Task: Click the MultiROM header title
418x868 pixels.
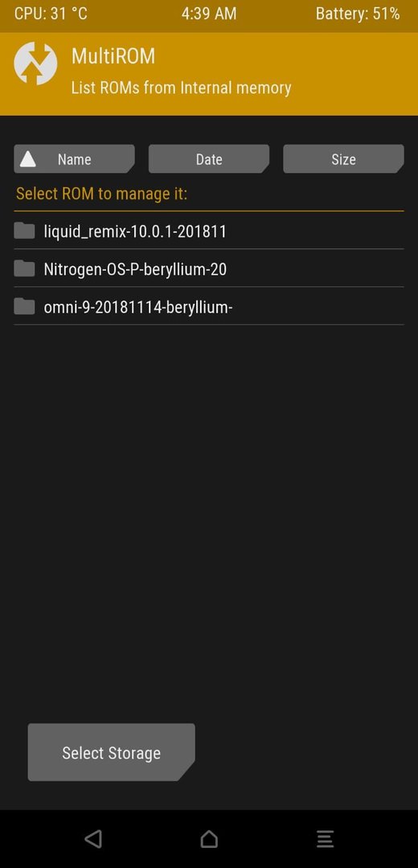Action: pyautogui.click(x=113, y=56)
